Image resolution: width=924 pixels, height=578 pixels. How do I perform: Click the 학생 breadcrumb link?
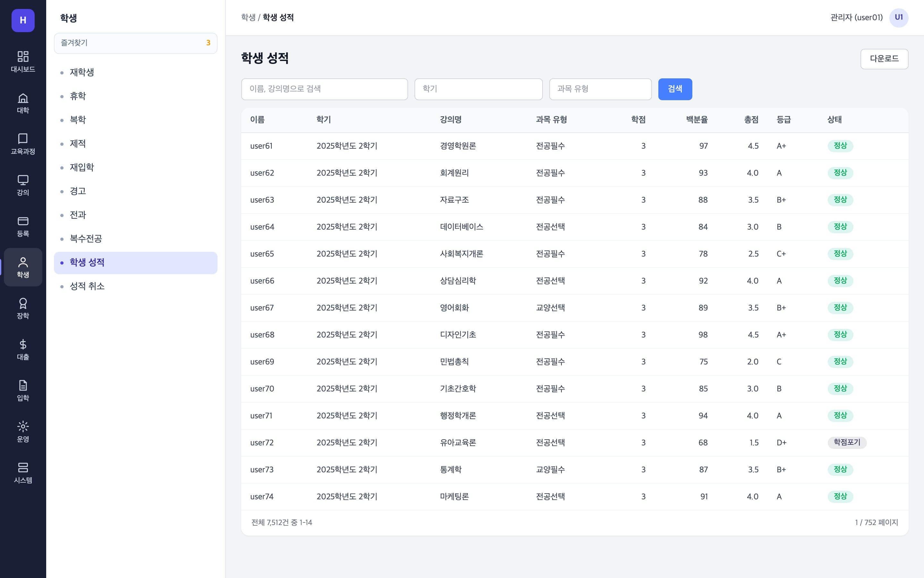tap(248, 18)
